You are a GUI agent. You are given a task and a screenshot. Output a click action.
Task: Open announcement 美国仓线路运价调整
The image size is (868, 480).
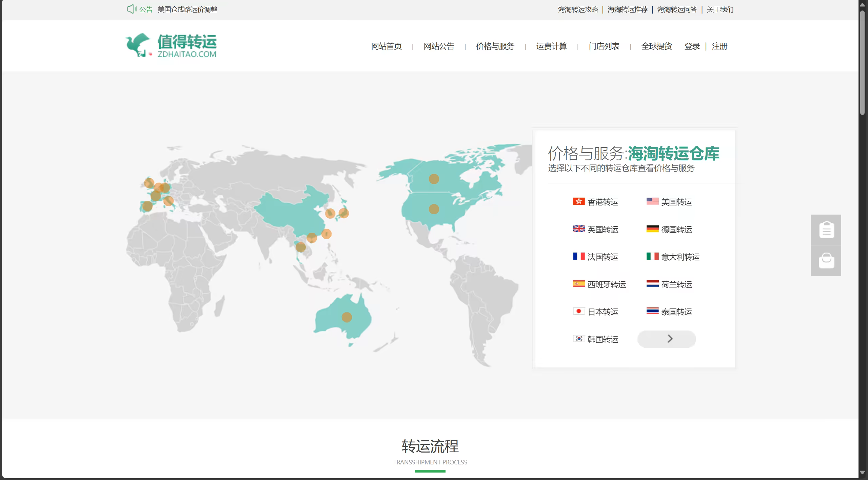(x=187, y=9)
